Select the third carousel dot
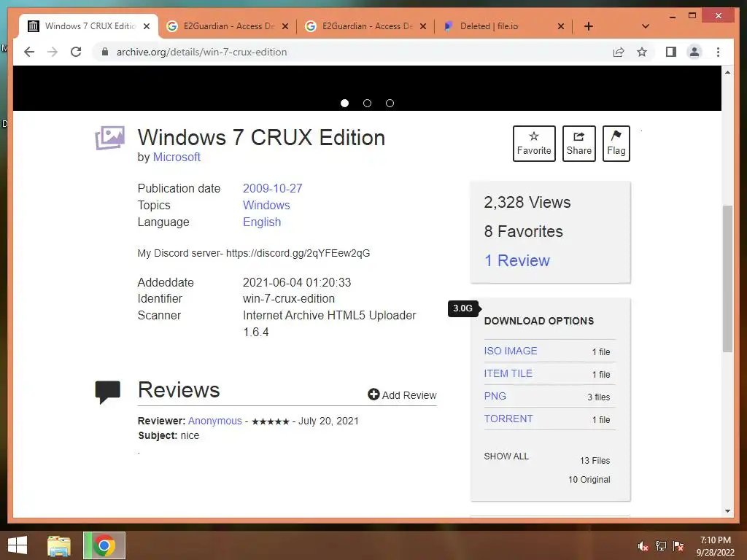This screenshot has height=560, width=747. pyautogui.click(x=390, y=103)
